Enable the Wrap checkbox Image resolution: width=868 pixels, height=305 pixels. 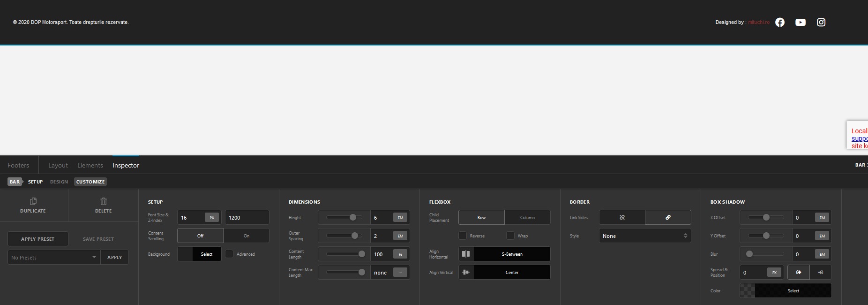(x=510, y=236)
